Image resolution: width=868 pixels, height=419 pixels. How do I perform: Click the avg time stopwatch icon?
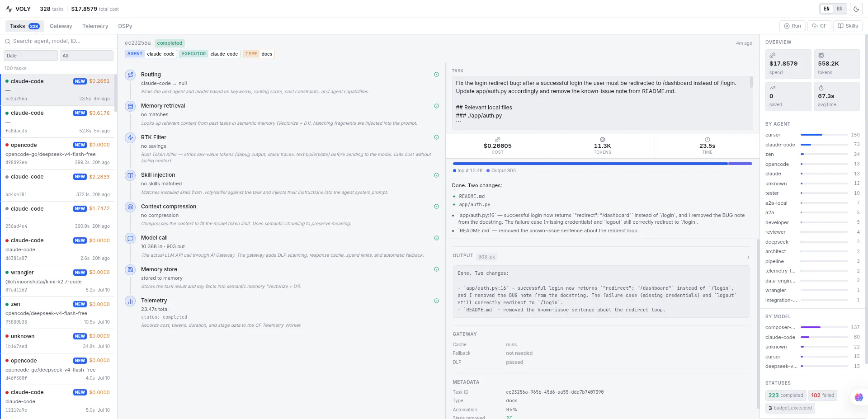(x=821, y=88)
